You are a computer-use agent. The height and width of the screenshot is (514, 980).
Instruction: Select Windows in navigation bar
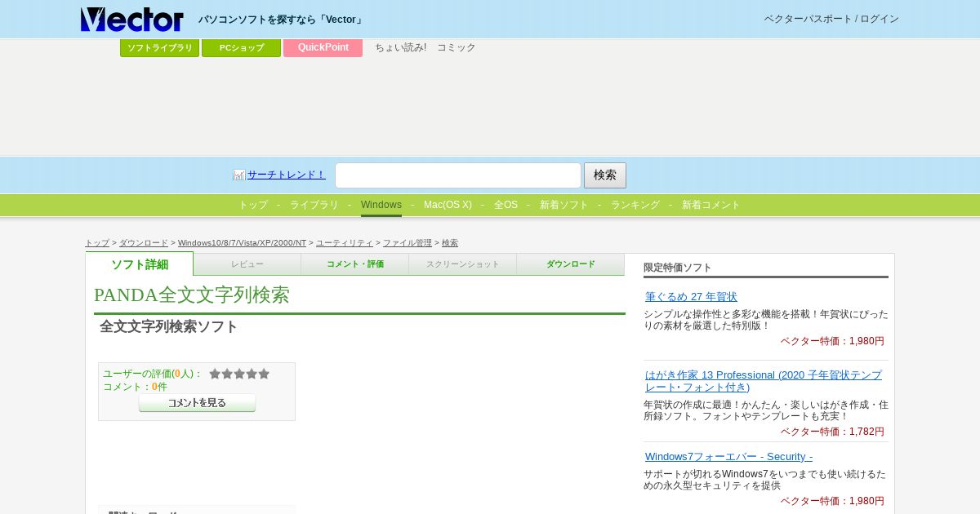coord(381,205)
